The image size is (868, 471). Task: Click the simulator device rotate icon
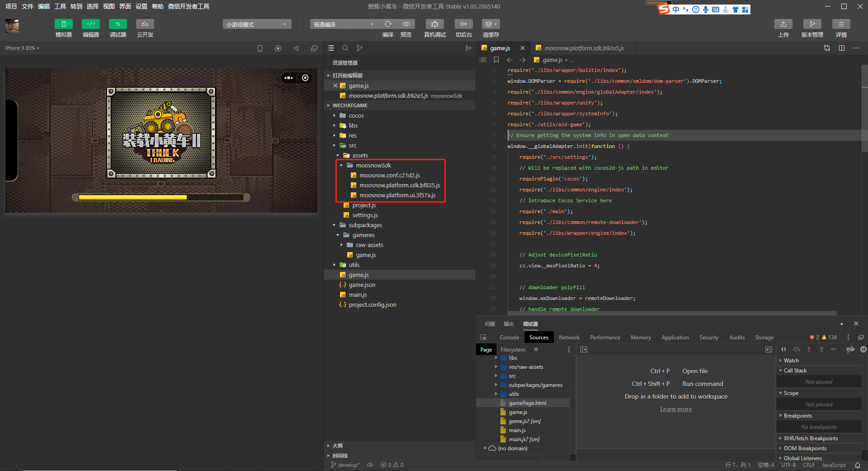(x=260, y=48)
